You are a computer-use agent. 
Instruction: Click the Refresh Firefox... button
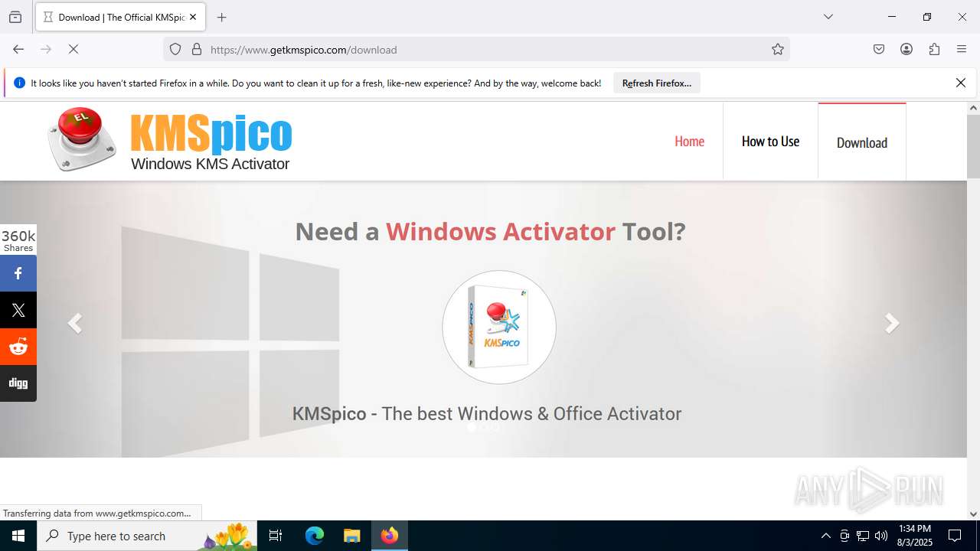[x=657, y=83]
